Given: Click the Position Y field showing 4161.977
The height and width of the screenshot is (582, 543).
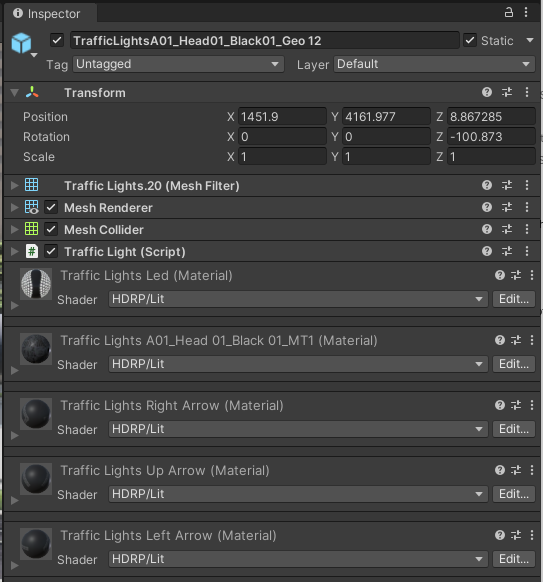Looking at the screenshot, I should [386, 117].
